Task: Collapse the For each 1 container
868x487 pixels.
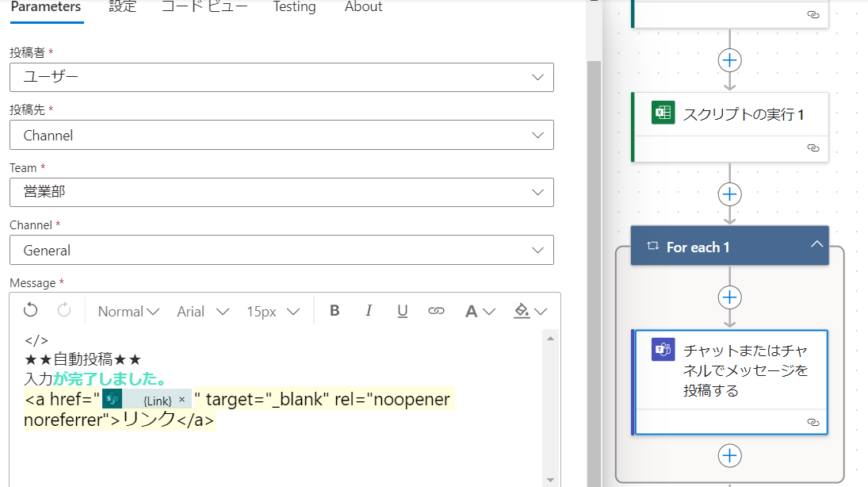Action: (x=816, y=244)
